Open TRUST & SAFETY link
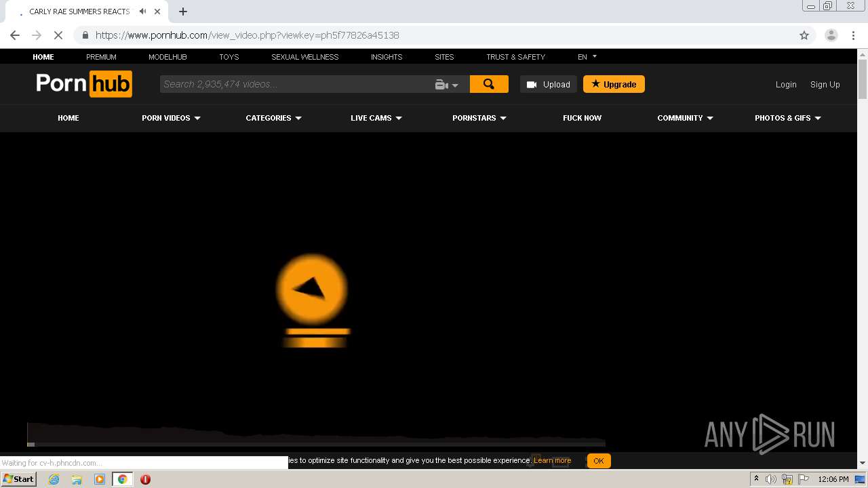This screenshot has width=868, height=488. (515, 57)
